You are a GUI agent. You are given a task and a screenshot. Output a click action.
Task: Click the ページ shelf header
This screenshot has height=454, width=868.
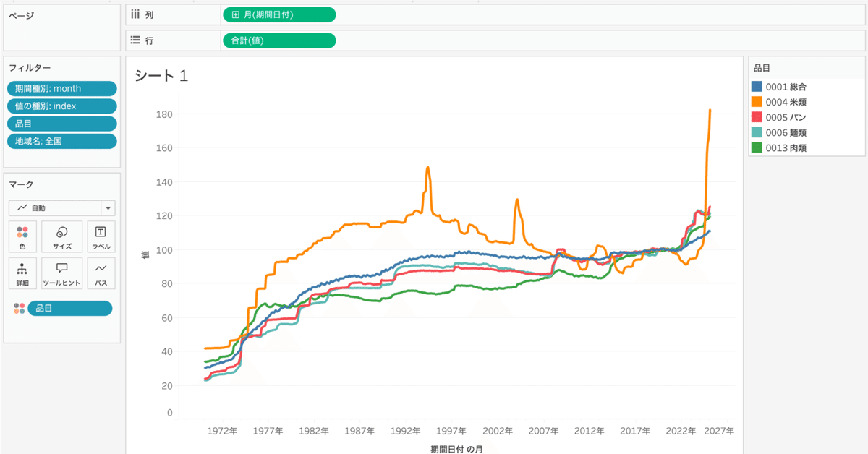coord(20,15)
